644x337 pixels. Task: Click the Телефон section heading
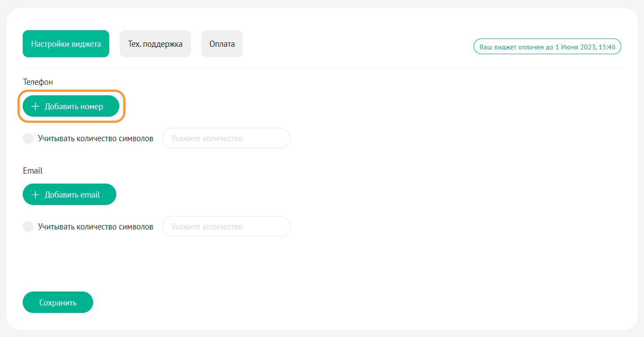(38, 82)
